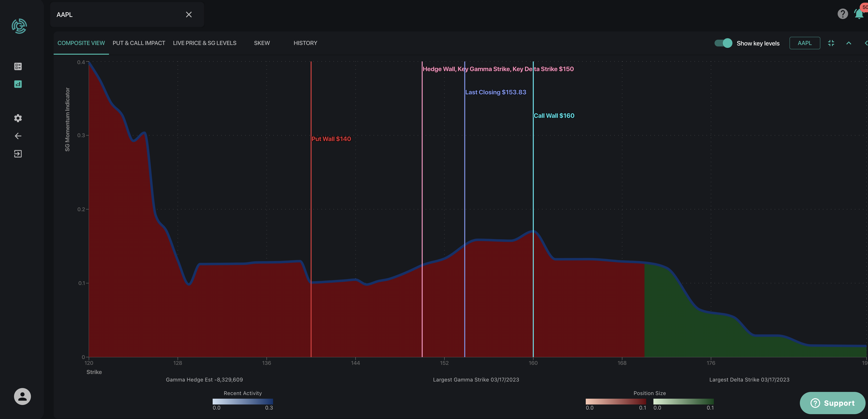Switch to the COMPOSITE VIEW tab
This screenshot has width=868, height=419.
pyautogui.click(x=81, y=43)
